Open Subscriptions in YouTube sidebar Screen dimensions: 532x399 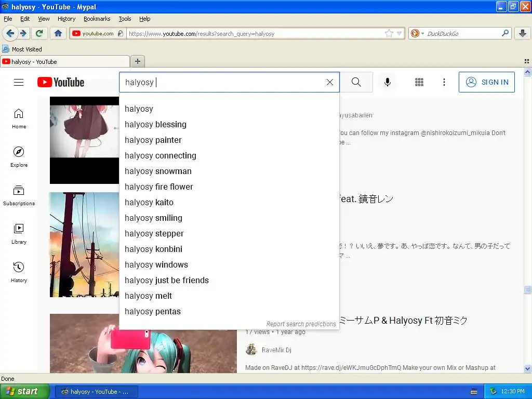(x=19, y=195)
